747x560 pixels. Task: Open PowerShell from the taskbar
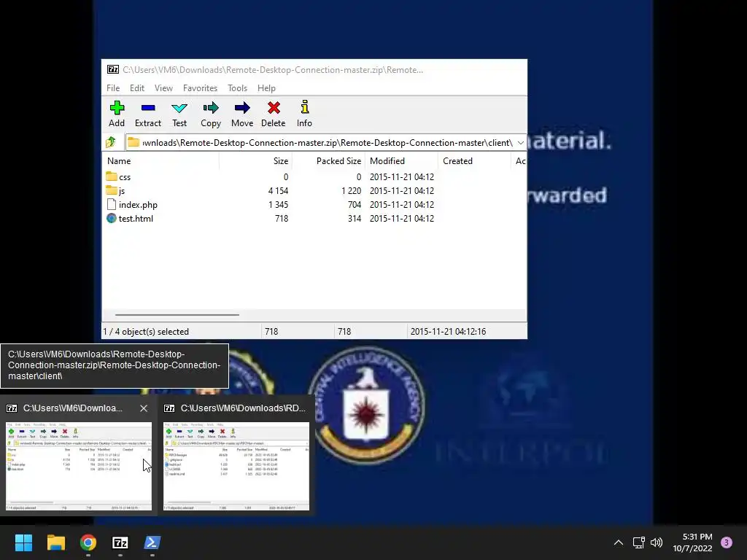pyautogui.click(x=152, y=542)
